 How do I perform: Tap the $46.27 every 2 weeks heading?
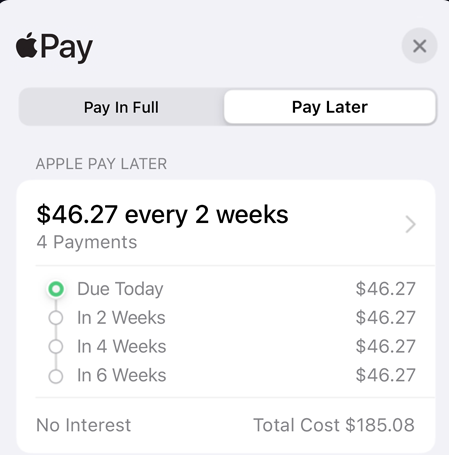click(x=162, y=214)
